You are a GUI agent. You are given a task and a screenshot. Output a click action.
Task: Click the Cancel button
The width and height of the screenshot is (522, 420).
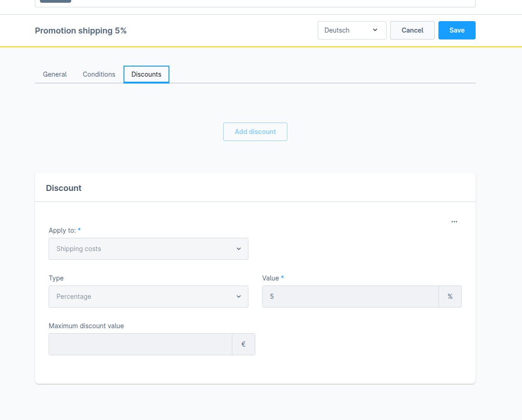pos(412,30)
